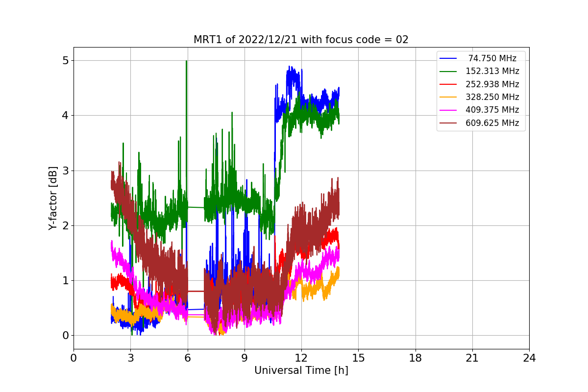
Task: Click the orange line swatch in legend
Action: 448,97
